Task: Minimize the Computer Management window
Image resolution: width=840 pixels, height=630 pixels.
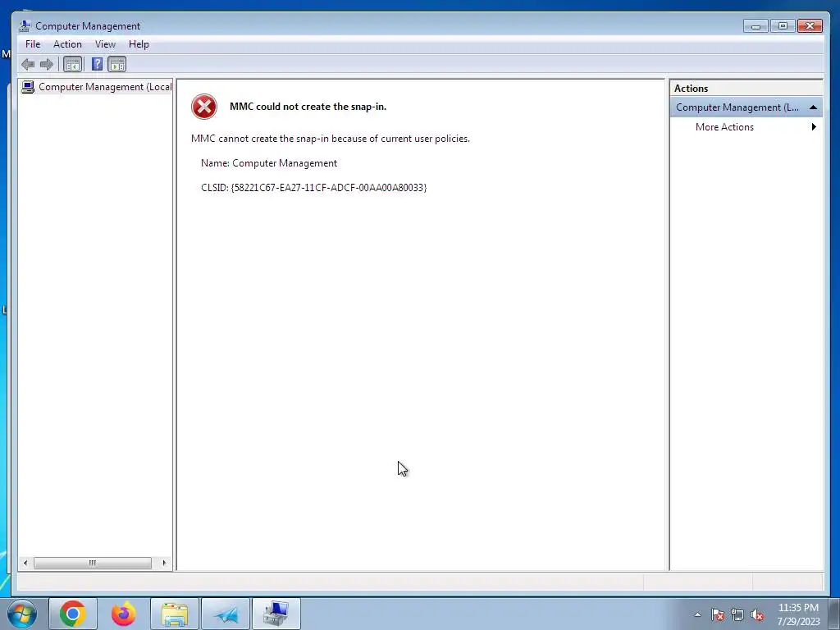Action: click(756, 25)
